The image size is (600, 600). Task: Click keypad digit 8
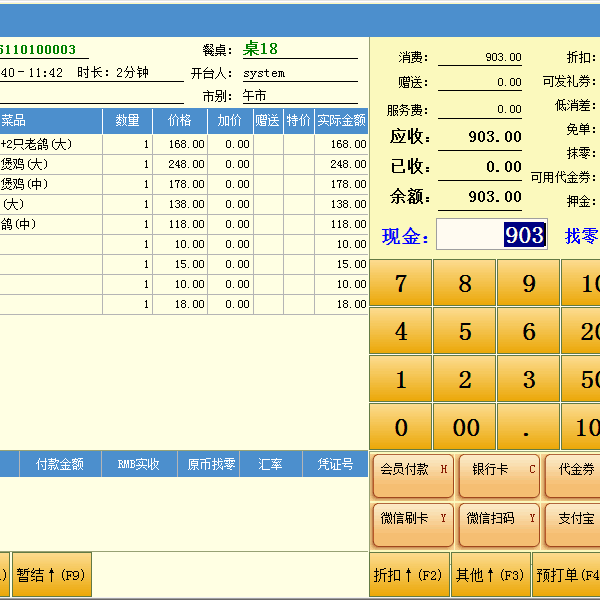click(x=465, y=283)
